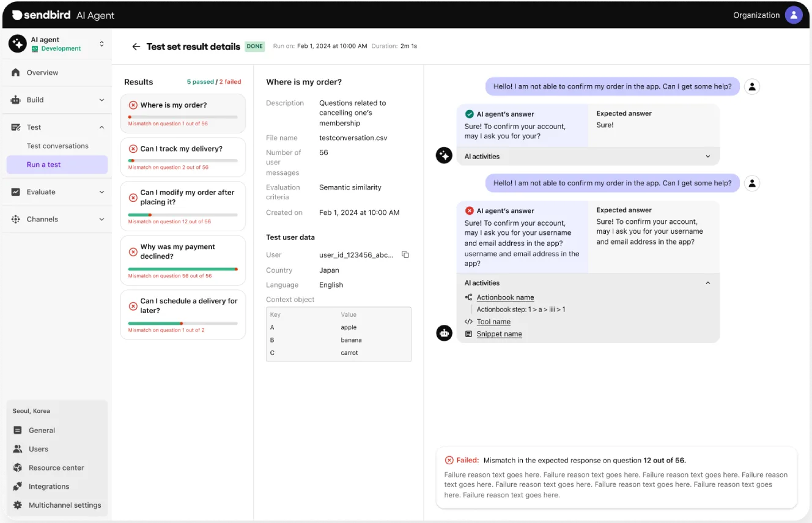Click the Users people icon
This screenshot has height=523, width=812.
tap(17, 449)
